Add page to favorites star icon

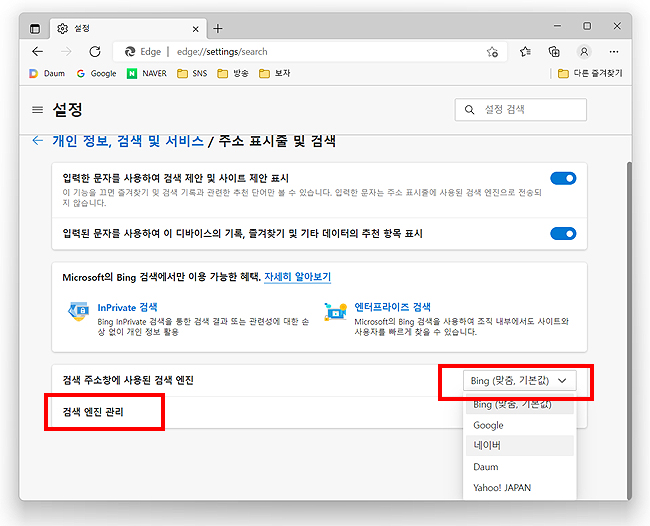(492, 52)
